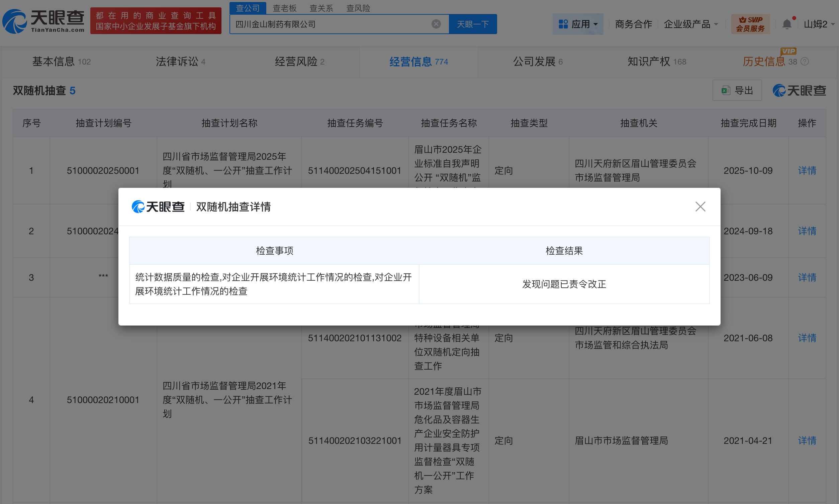Screen dimensions: 839x504
Task: Click the 导出 Excel export button
Action: [737, 90]
